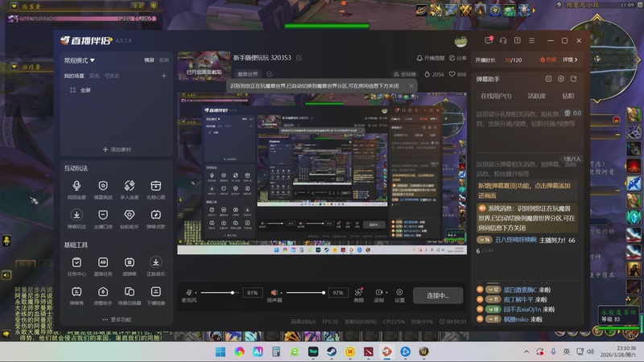Expand 更多功能 more functions

tap(117, 319)
